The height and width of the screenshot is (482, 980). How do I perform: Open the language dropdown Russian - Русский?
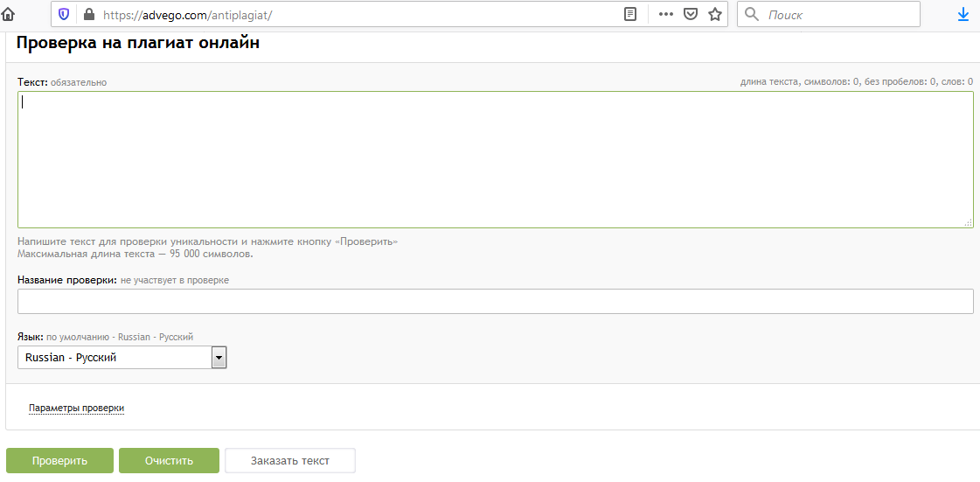pyautogui.click(x=122, y=358)
